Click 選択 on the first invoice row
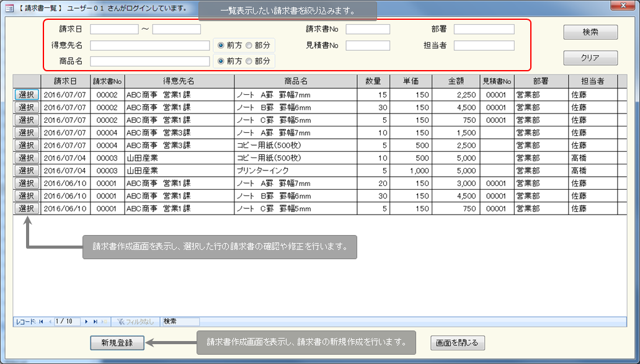Screen dimensions: 640x364 (27, 95)
